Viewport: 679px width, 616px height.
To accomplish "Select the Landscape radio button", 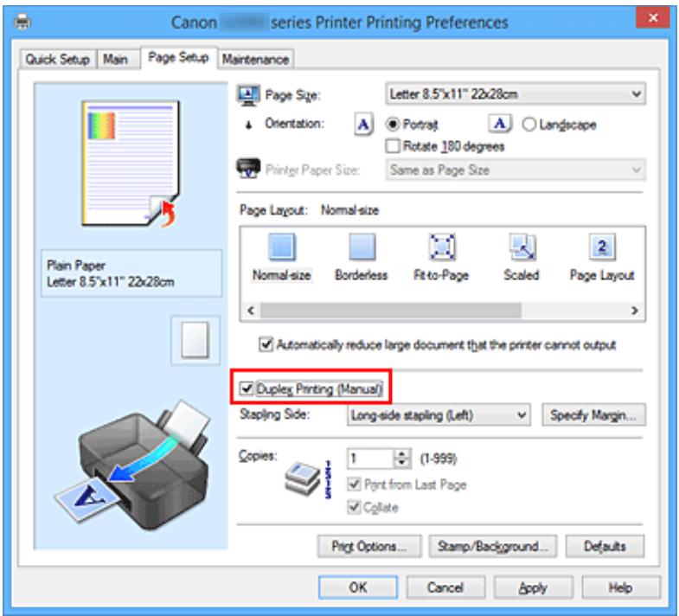I will 530,125.
